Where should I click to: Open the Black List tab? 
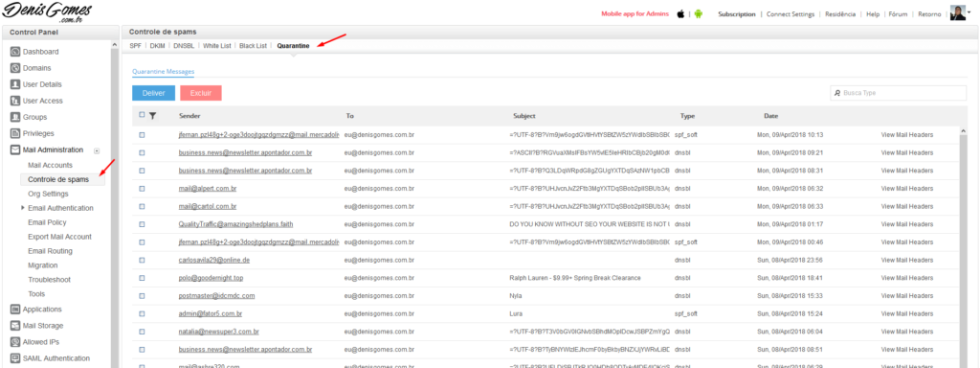pos(253,46)
